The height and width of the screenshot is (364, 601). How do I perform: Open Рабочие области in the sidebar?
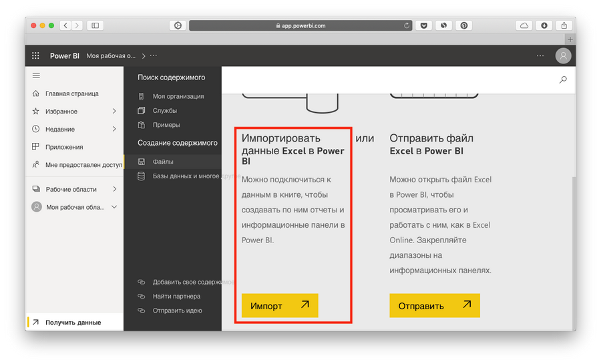tap(71, 189)
